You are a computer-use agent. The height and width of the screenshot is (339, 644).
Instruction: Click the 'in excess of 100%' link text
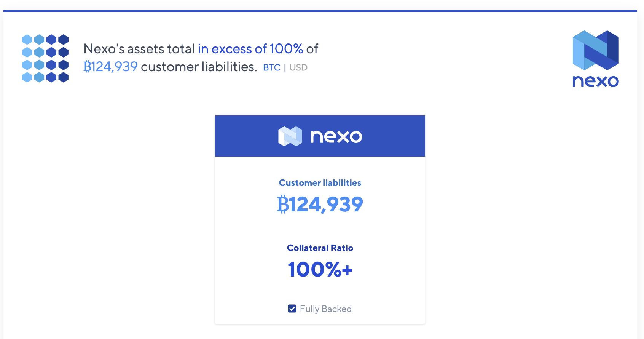(250, 49)
